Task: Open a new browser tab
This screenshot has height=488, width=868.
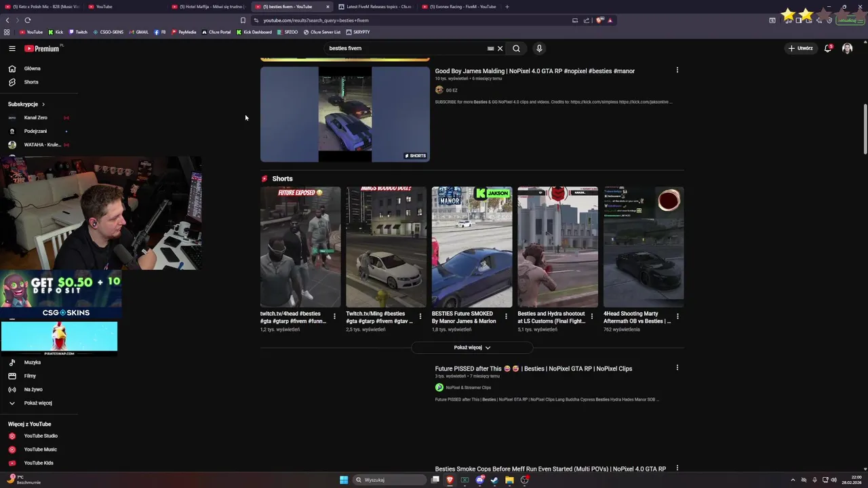Action: coord(507,7)
